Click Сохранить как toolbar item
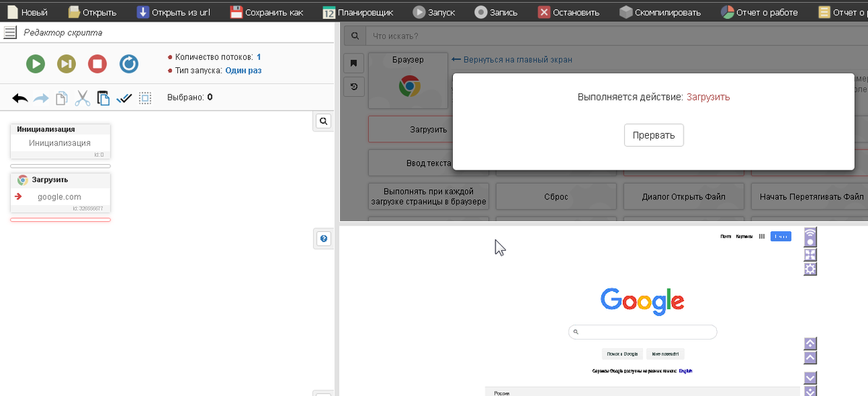 pyautogui.click(x=266, y=12)
